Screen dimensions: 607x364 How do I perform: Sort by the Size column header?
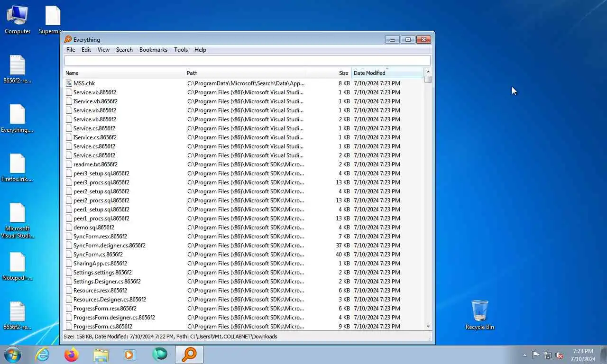point(328,73)
